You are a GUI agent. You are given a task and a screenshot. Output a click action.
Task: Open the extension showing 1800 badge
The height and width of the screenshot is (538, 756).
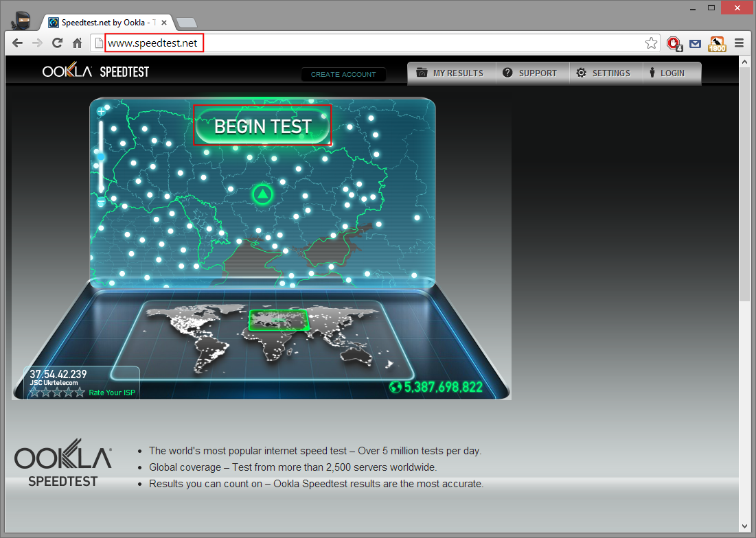pyautogui.click(x=717, y=44)
